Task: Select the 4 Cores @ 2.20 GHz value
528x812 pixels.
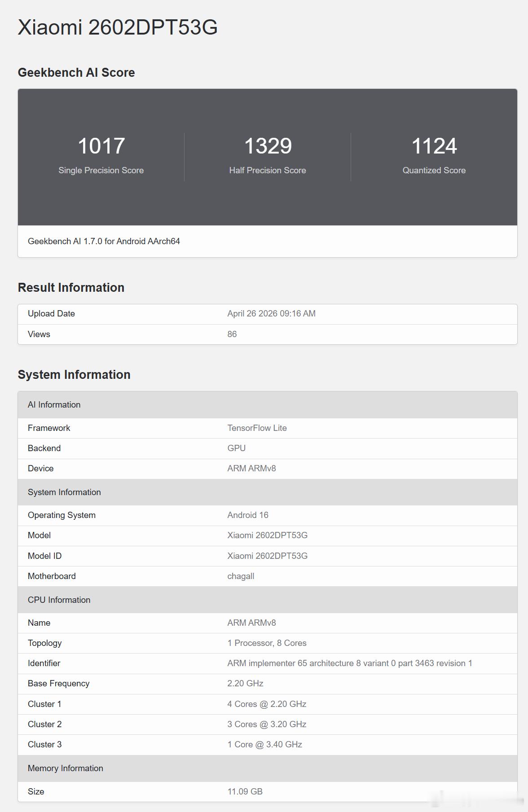Action: [x=267, y=704]
